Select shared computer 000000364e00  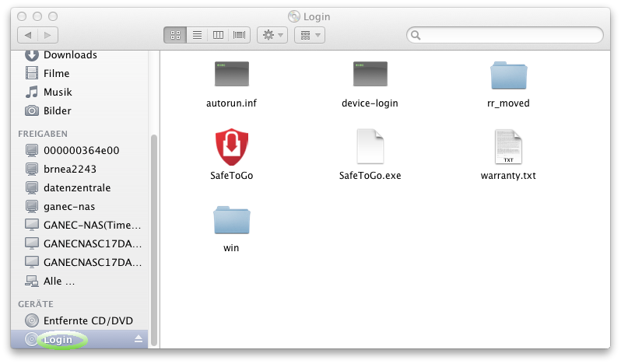(79, 150)
